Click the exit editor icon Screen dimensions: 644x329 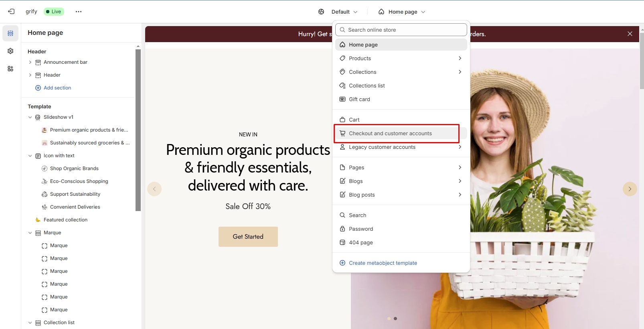click(11, 12)
